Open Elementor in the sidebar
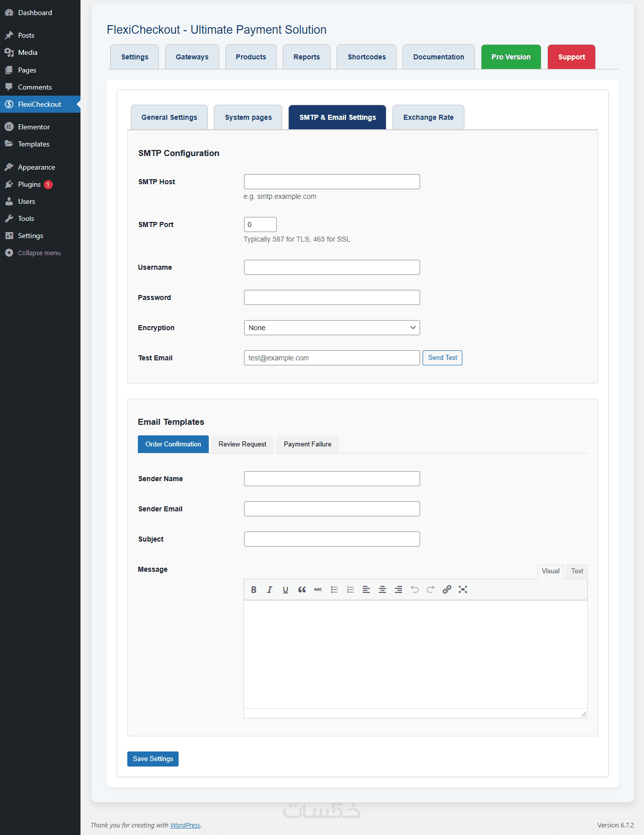The width and height of the screenshot is (644, 835). click(40, 127)
